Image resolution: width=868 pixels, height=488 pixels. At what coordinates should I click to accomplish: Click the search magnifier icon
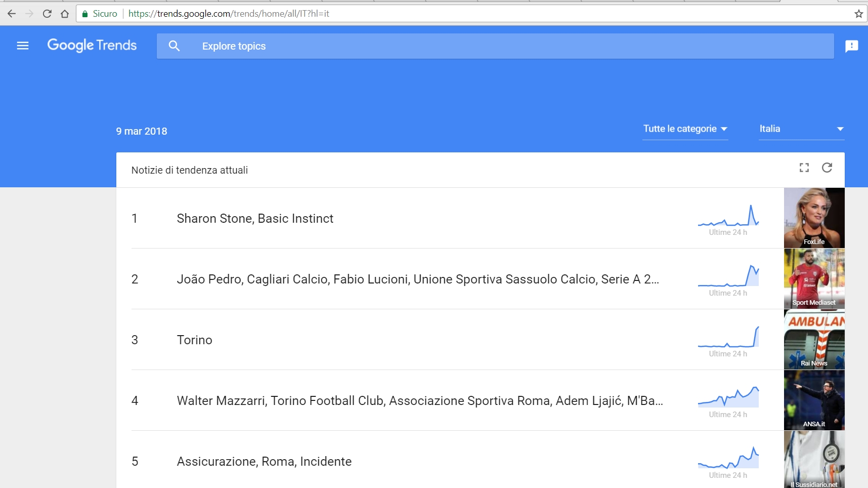click(x=174, y=46)
